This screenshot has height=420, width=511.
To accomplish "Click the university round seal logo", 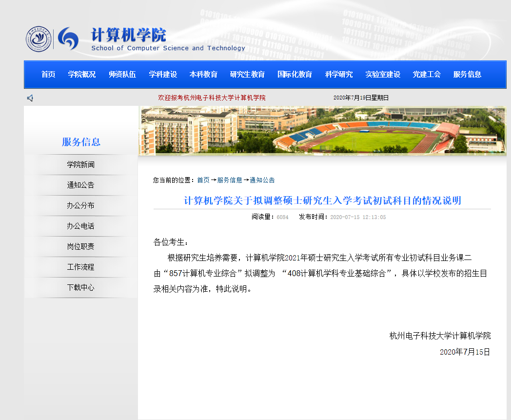I will pos(39,39).
